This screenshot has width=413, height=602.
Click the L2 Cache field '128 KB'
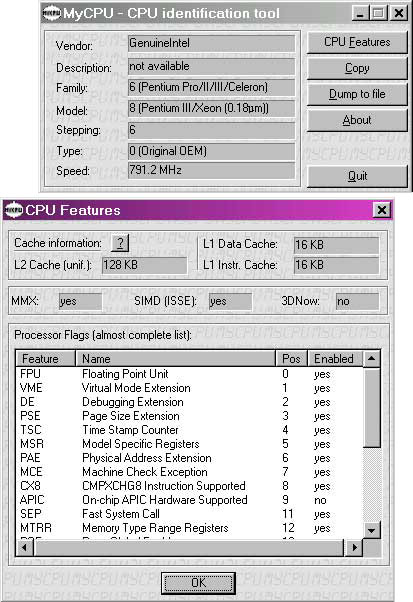[x=144, y=265]
